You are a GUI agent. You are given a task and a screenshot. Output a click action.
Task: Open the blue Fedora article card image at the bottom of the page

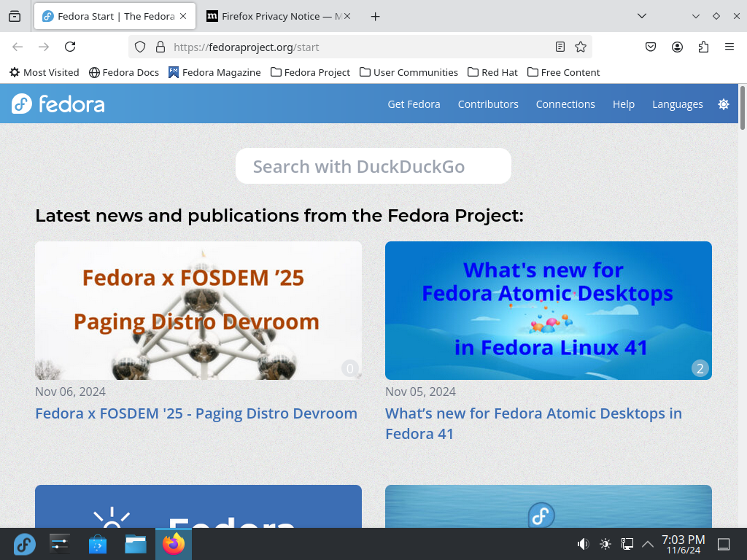[x=198, y=506]
